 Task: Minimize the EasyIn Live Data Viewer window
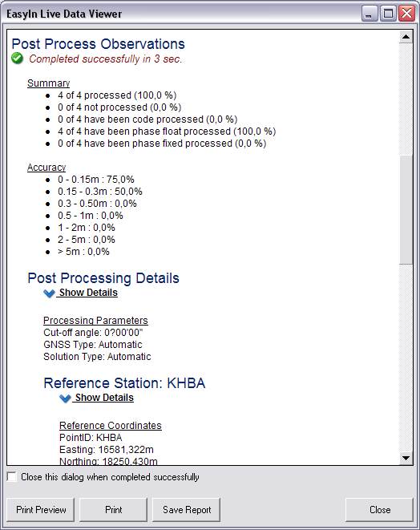click(369, 14)
